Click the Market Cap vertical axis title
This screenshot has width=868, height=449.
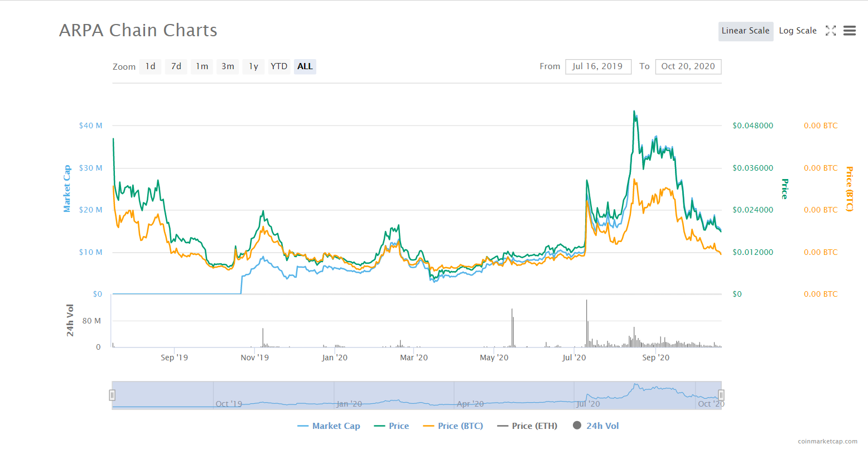[x=67, y=189]
